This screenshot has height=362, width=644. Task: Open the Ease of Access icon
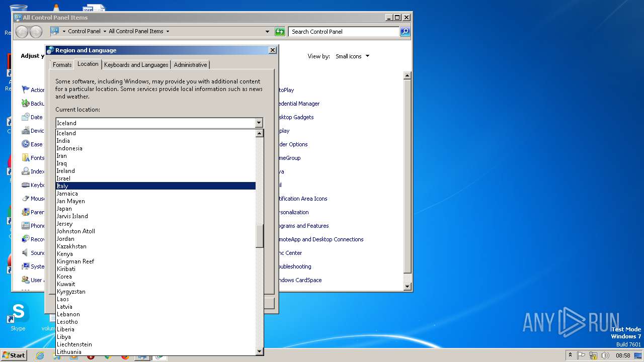[x=26, y=144]
